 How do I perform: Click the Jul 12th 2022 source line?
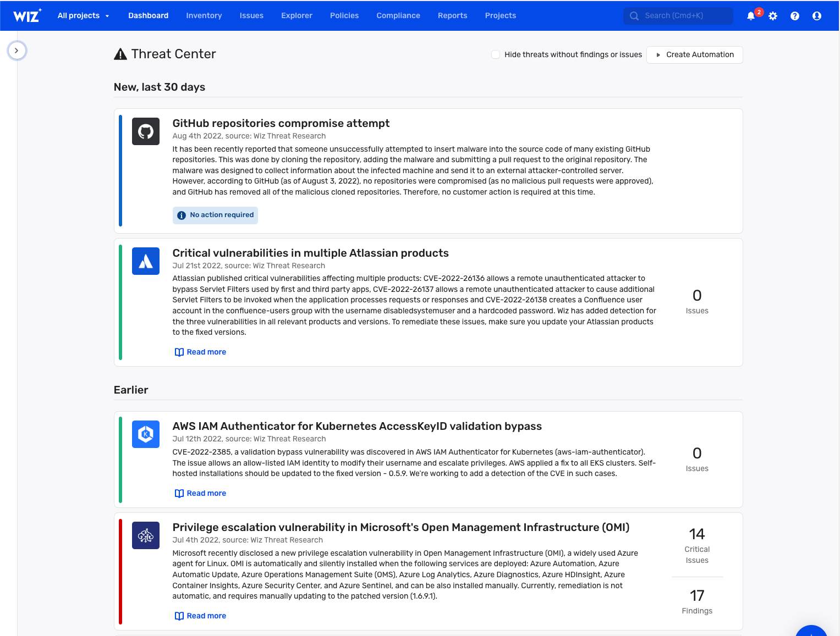click(249, 439)
